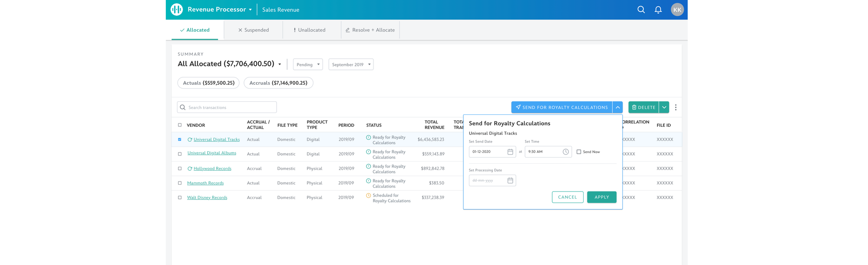Viewport: 868px width, 265px height.
Task: Open the September 2019 period dropdown
Action: [351, 64]
